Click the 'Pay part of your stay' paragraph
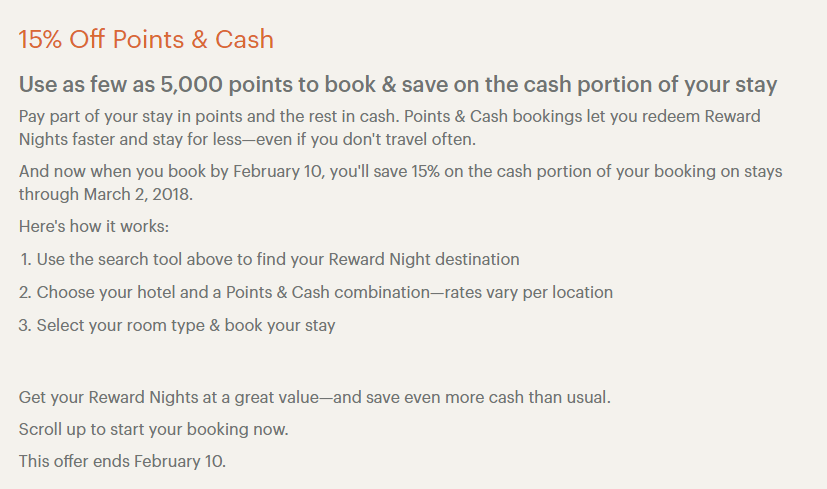Viewport: 827px width, 489px height. 390,128
